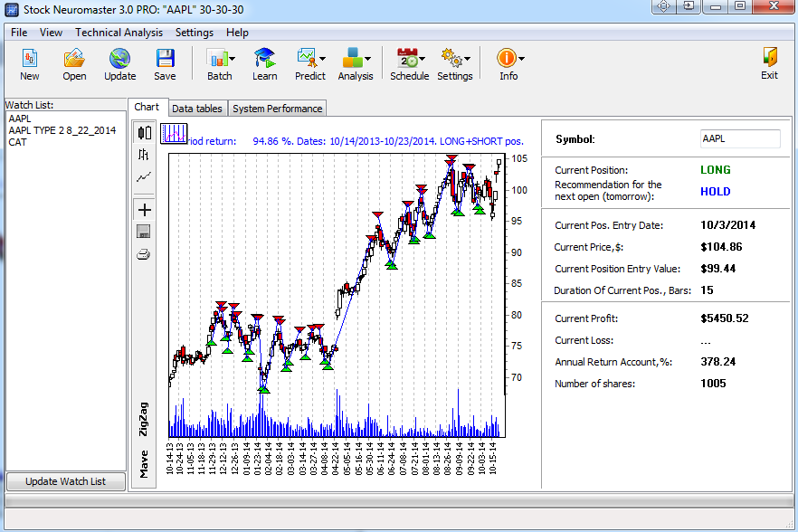Show program Info
This screenshot has width=798, height=532.
(x=507, y=64)
